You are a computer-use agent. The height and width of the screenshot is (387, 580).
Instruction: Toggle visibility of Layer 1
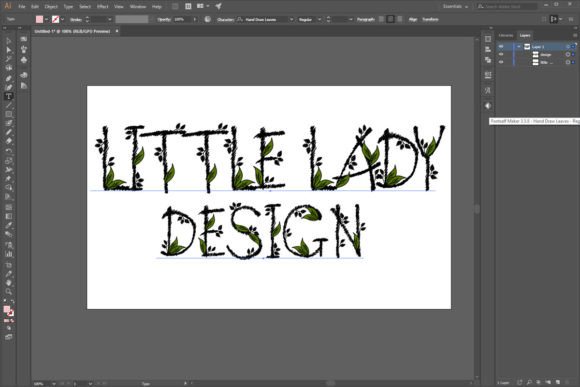(501, 47)
